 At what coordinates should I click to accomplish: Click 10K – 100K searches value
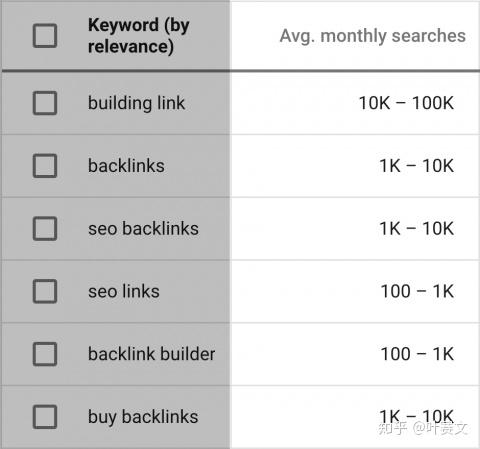[406, 103]
